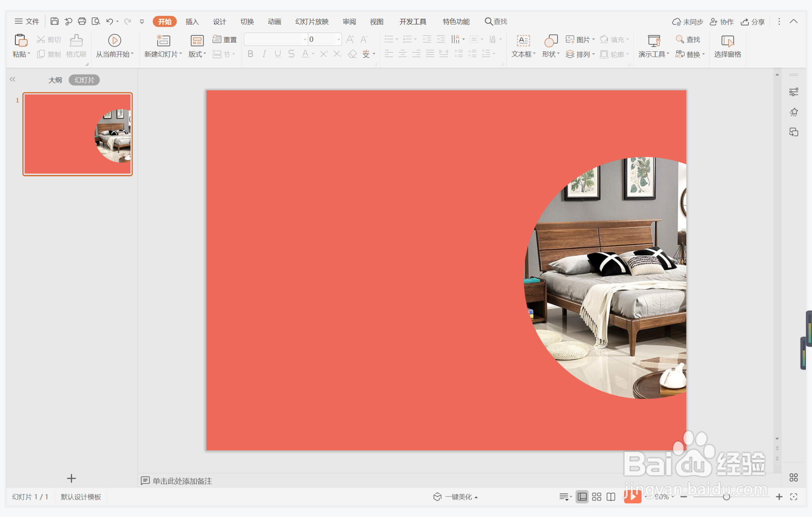Switch to reading view icon
Screen dimensions: 812x517
coord(611,497)
